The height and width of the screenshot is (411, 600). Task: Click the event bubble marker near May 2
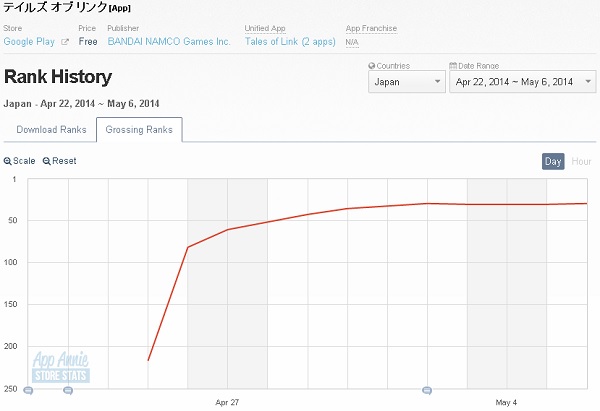pos(427,391)
